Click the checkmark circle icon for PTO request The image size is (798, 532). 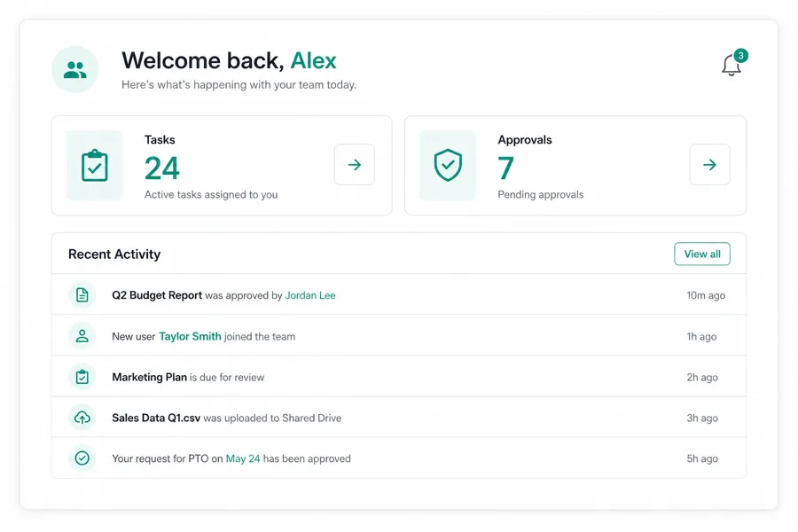click(x=82, y=458)
